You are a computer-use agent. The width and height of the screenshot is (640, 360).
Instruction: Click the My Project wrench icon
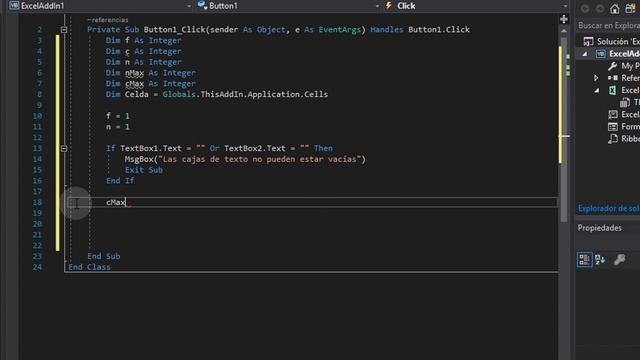click(x=612, y=66)
